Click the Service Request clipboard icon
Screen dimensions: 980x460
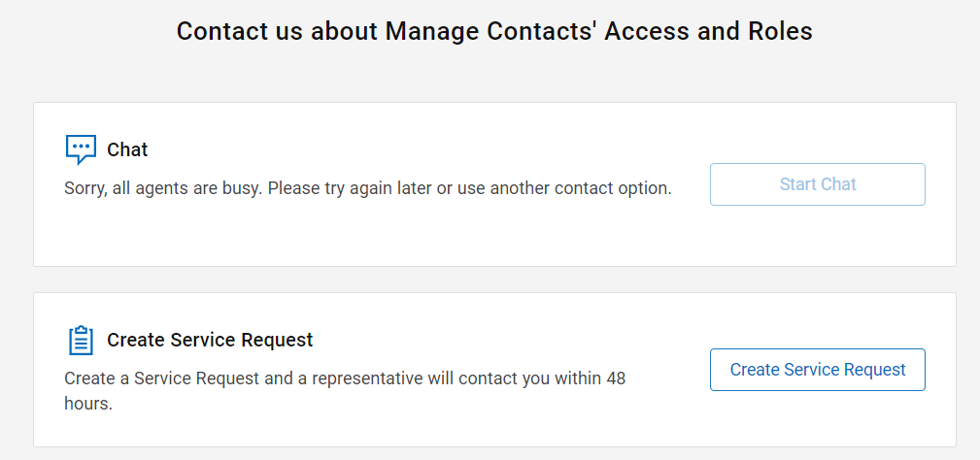(x=81, y=341)
